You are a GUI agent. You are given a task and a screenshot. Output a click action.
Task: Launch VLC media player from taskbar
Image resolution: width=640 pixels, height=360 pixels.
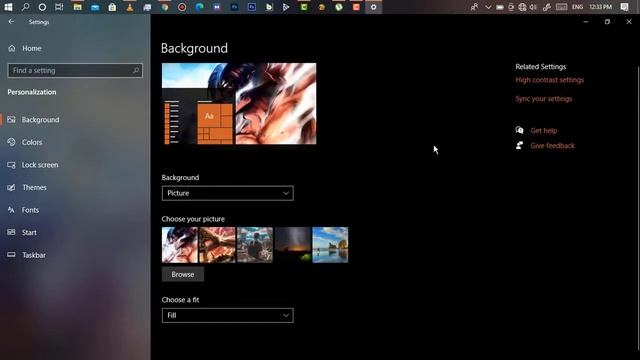tap(130, 7)
